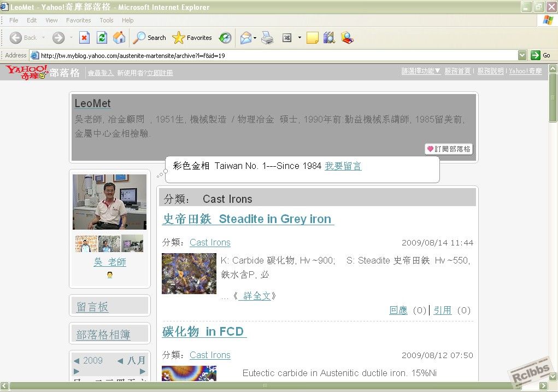Open the Home page icon
The image size is (558, 392).
119,38
